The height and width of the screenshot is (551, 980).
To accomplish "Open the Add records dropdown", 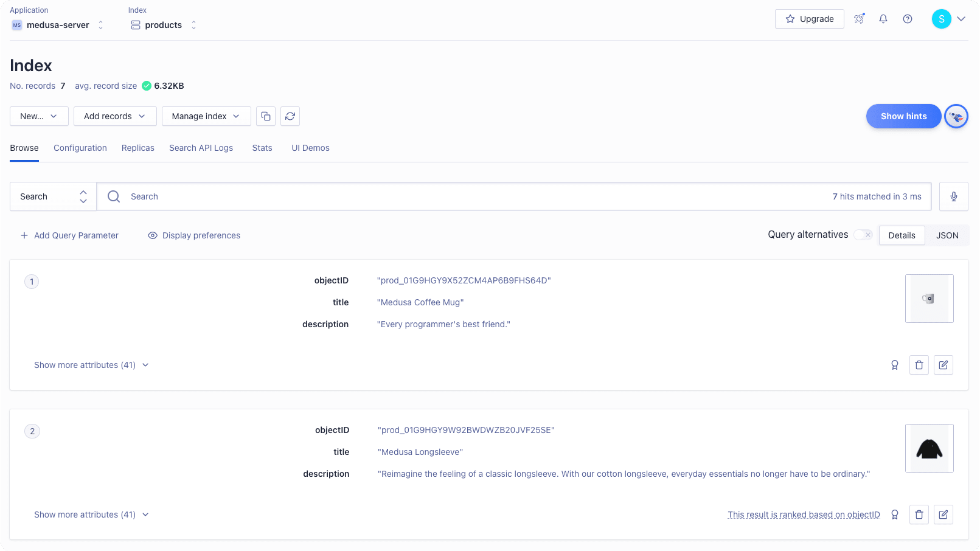I will (x=114, y=116).
